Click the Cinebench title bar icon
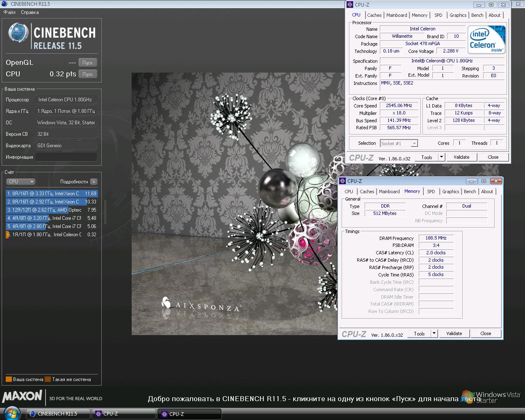 5,4
